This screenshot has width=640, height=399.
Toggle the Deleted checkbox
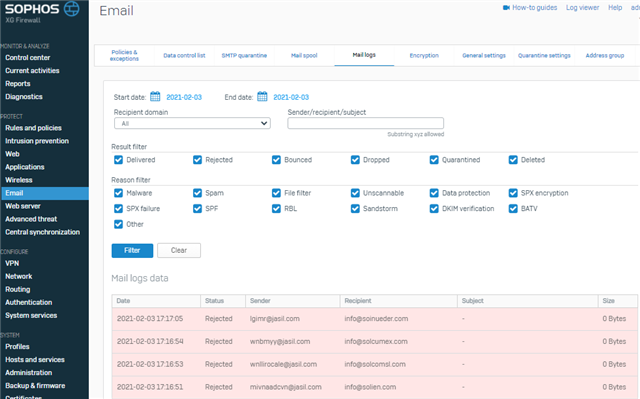pos(513,160)
